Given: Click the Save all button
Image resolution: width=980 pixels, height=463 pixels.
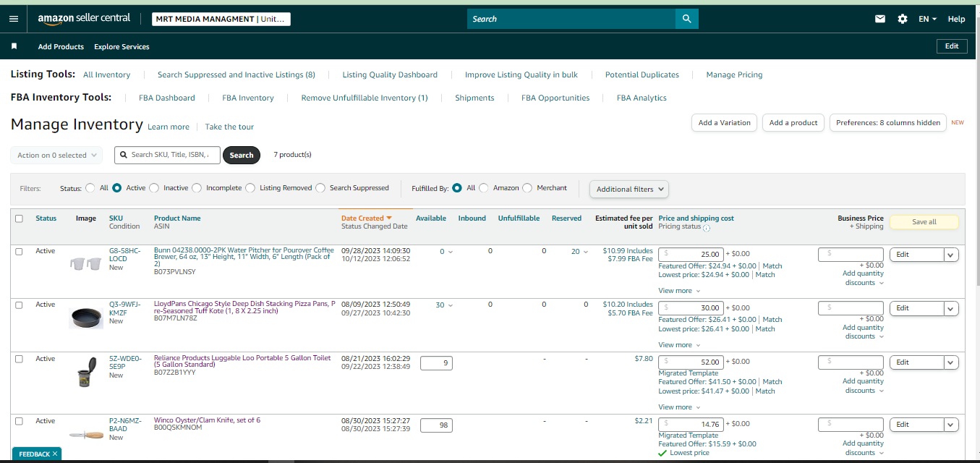Looking at the screenshot, I should click(924, 222).
